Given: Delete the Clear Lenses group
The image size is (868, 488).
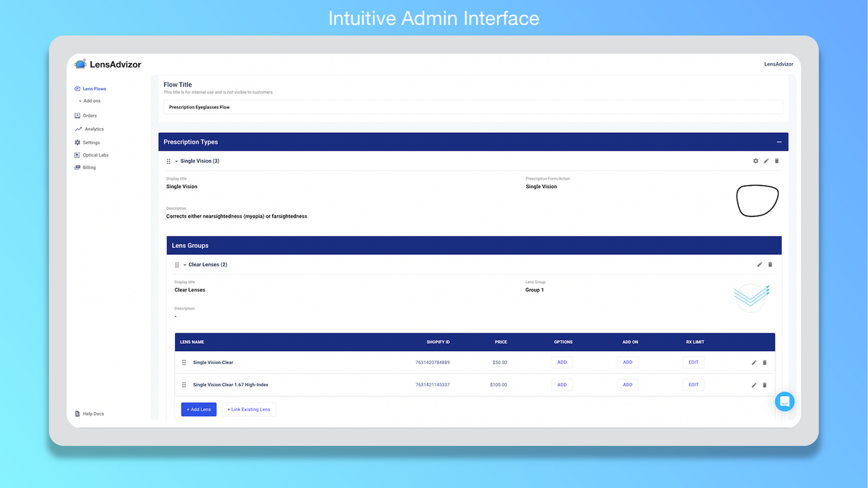Looking at the screenshot, I should click(770, 264).
